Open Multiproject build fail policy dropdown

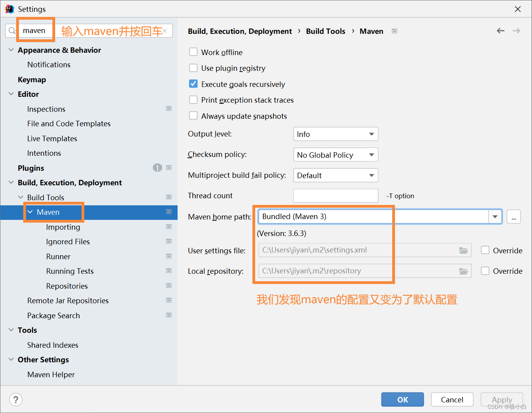click(x=336, y=175)
